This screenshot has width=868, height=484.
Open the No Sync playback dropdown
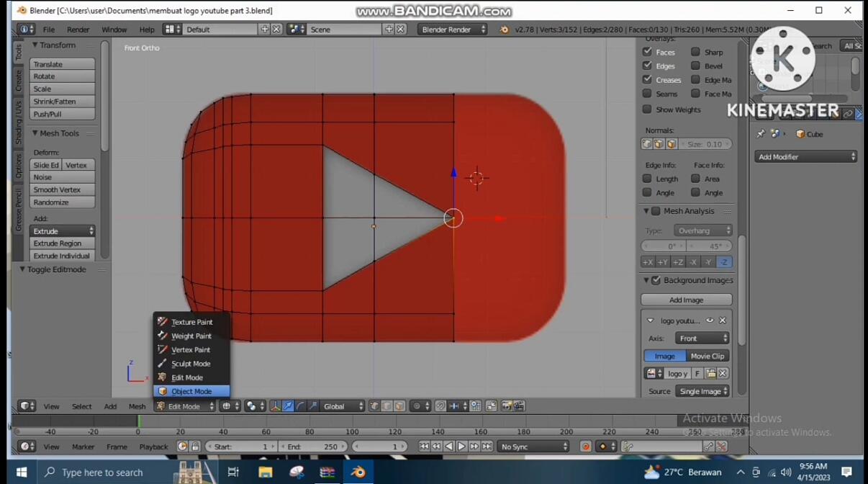pyautogui.click(x=533, y=447)
